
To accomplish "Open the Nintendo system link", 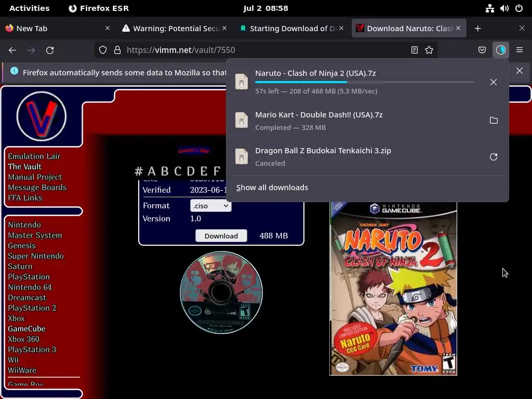I will (x=24, y=225).
